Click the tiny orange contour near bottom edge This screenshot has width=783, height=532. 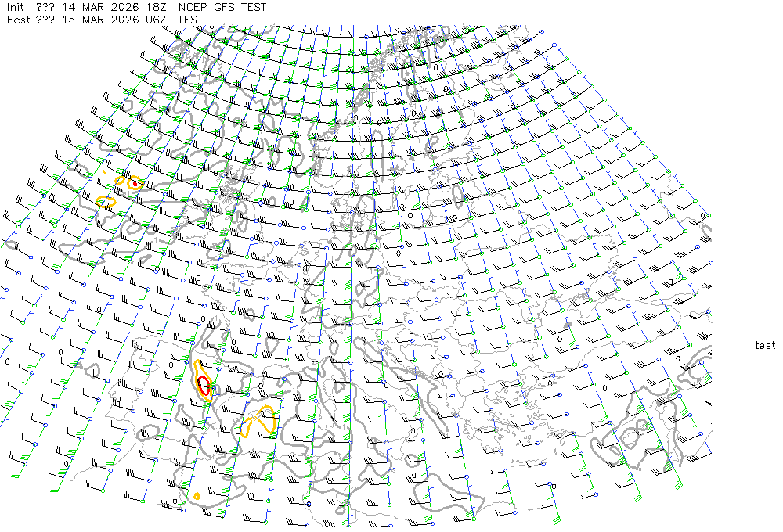(x=197, y=495)
